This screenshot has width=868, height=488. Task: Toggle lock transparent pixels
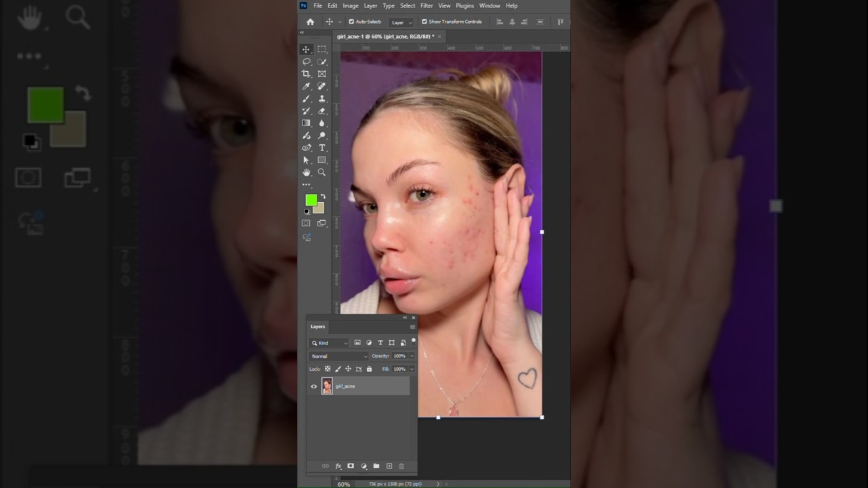pos(328,369)
